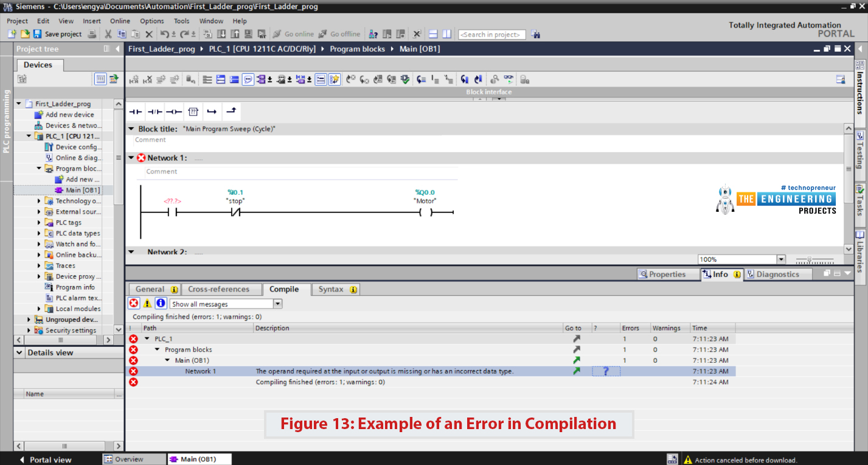Toggle errors filter in Compile tab
The width and height of the screenshot is (868, 465).
click(x=134, y=303)
